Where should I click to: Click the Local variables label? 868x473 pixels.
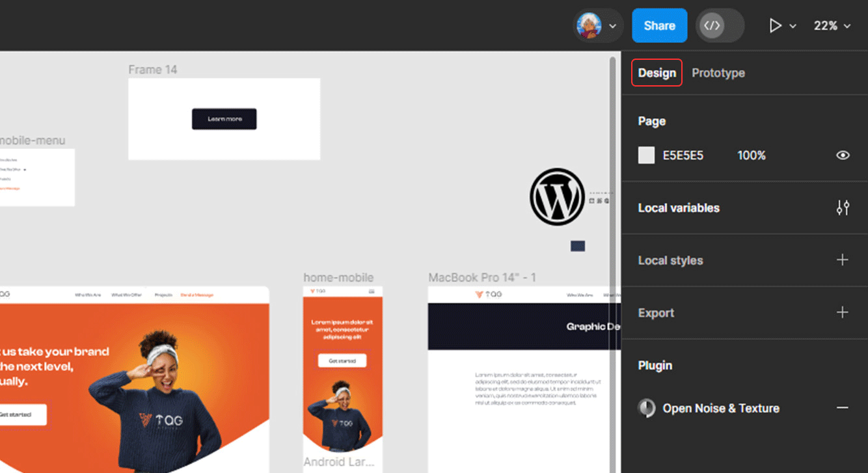pyautogui.click(x=679, y=208)
